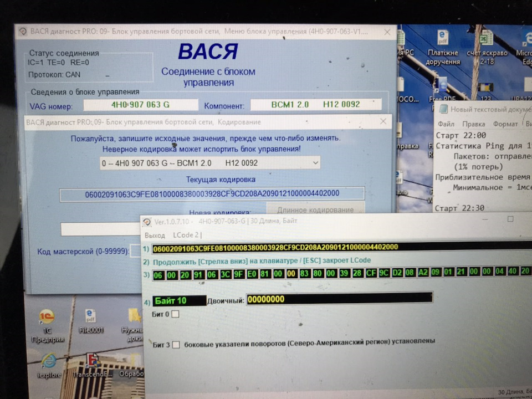Open Файл menu in Notepad window
Screen dimensions: 532x399
[x=446, y=124]
